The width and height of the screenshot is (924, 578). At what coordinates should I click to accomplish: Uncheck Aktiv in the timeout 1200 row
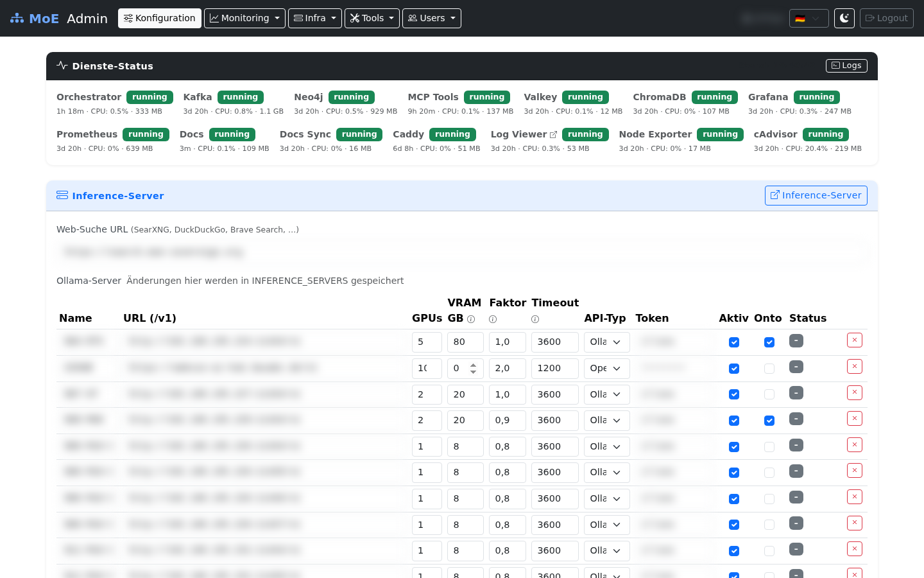tap(734, 369)
